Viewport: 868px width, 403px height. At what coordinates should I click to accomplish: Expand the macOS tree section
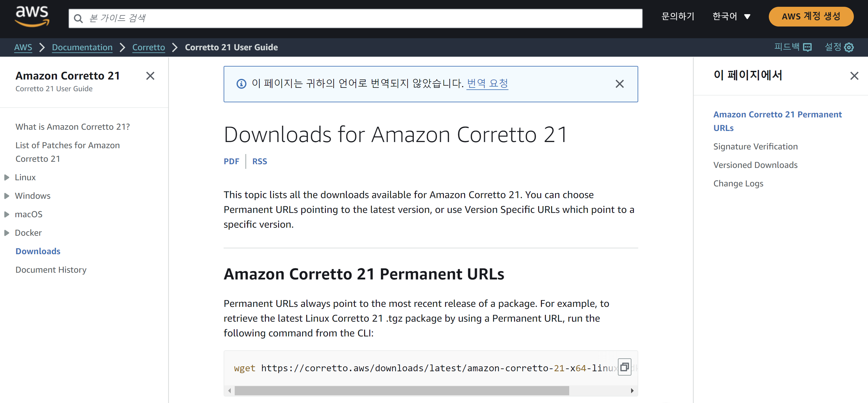(7, 214)
